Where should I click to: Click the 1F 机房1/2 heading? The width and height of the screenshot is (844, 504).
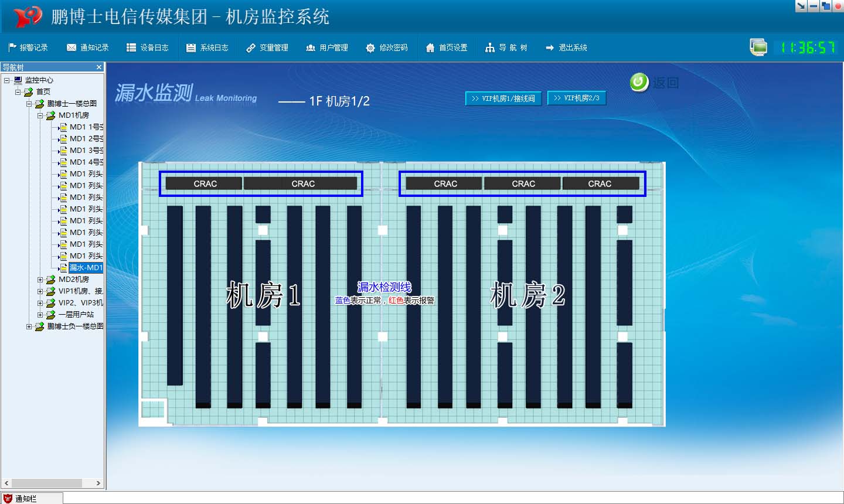(339, 101)
